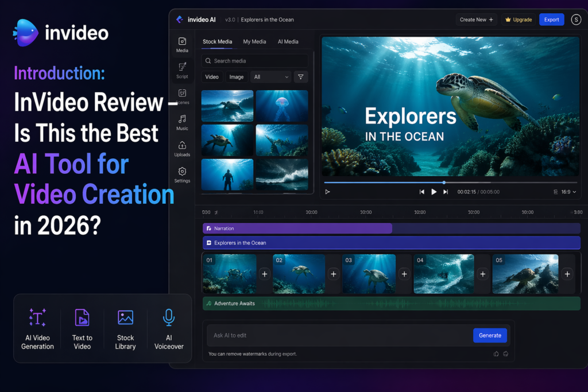Open the Scenes panel icon

pyautogui.click(x=182, y=93)
